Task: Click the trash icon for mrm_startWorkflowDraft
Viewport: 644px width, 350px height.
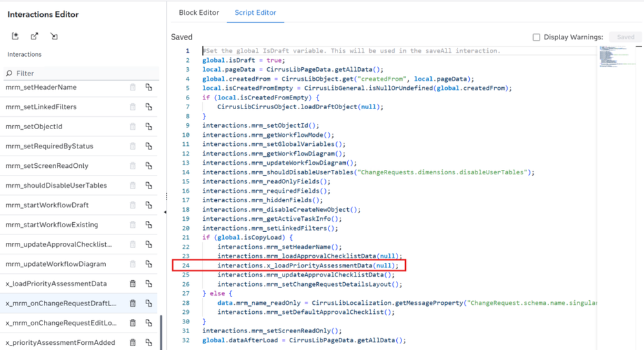Action: click(x=133, y=205)
